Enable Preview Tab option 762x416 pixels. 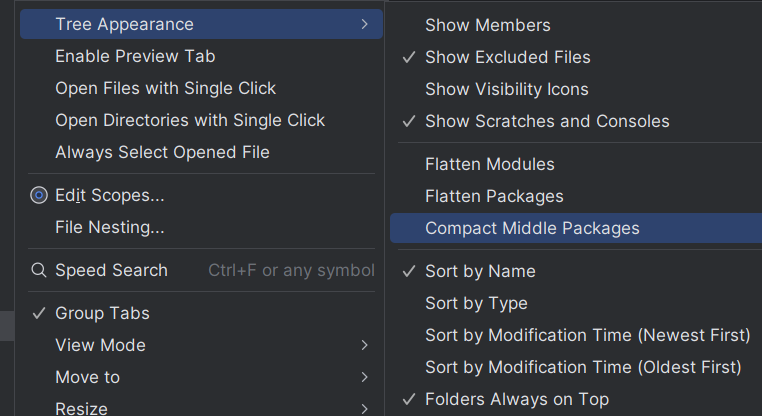[135, 56]
